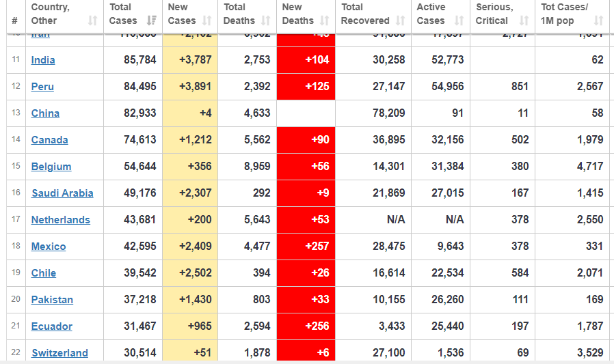Select India active cases 52,773
Image resolution: width=614 pixels, height=364 pixels.
point(448,60)
